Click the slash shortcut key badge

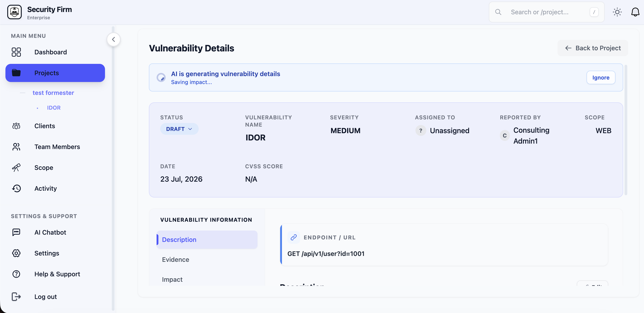[594, 12]
